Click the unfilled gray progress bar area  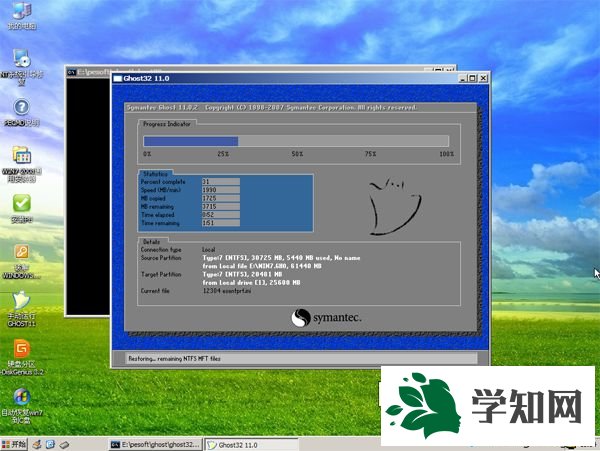pos(343,141)
